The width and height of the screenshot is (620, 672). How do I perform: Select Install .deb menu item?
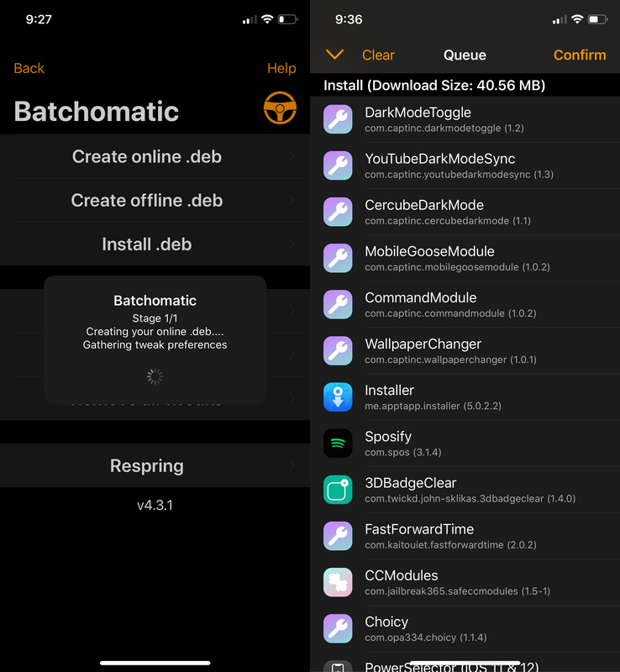coord(147,244)
